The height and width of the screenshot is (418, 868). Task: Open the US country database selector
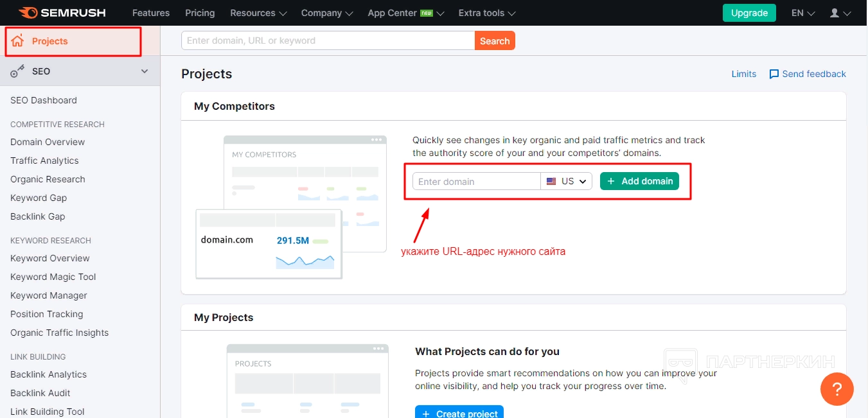click(x=567, y=182)
